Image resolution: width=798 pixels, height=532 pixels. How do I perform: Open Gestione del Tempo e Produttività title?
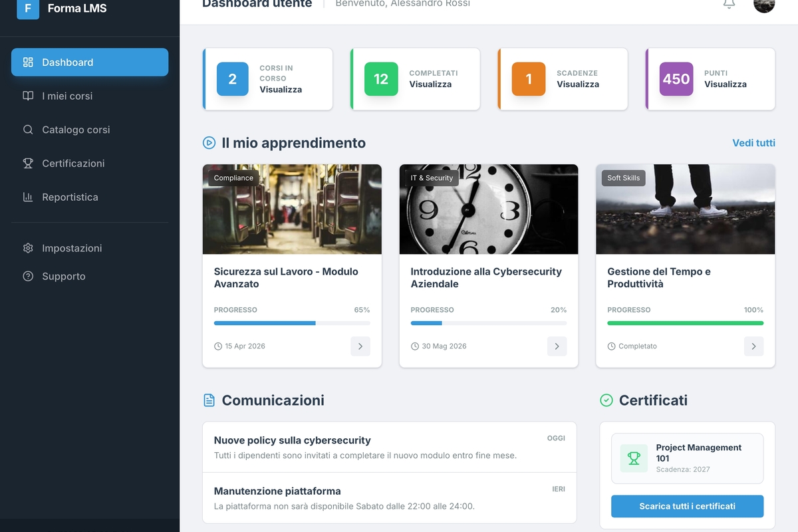tap(659, 278)
